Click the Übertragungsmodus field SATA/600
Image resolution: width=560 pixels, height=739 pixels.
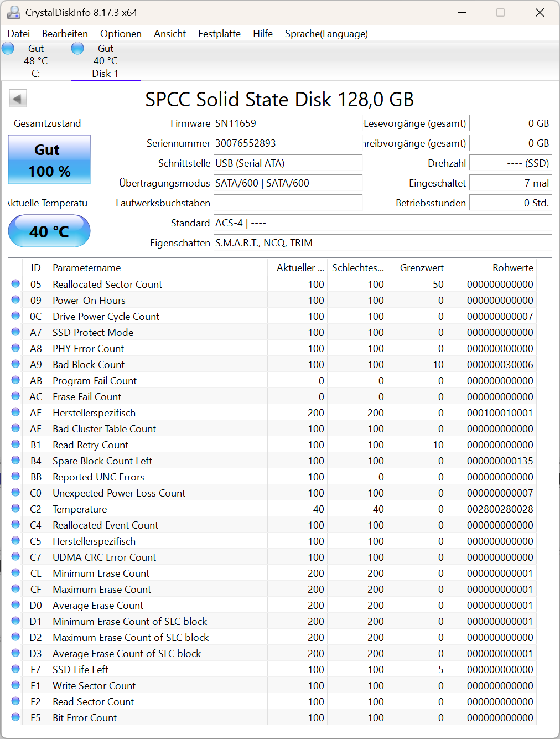[288, 183]
